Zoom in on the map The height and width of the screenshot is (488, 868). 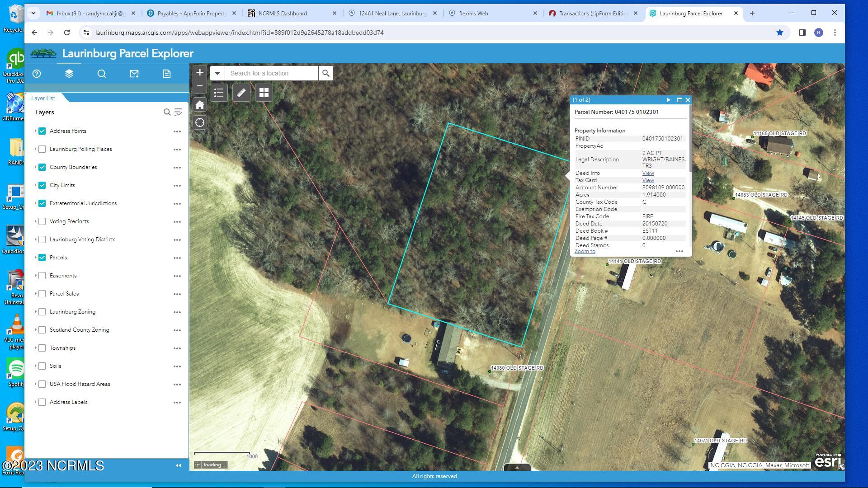[x=200, y=72]
